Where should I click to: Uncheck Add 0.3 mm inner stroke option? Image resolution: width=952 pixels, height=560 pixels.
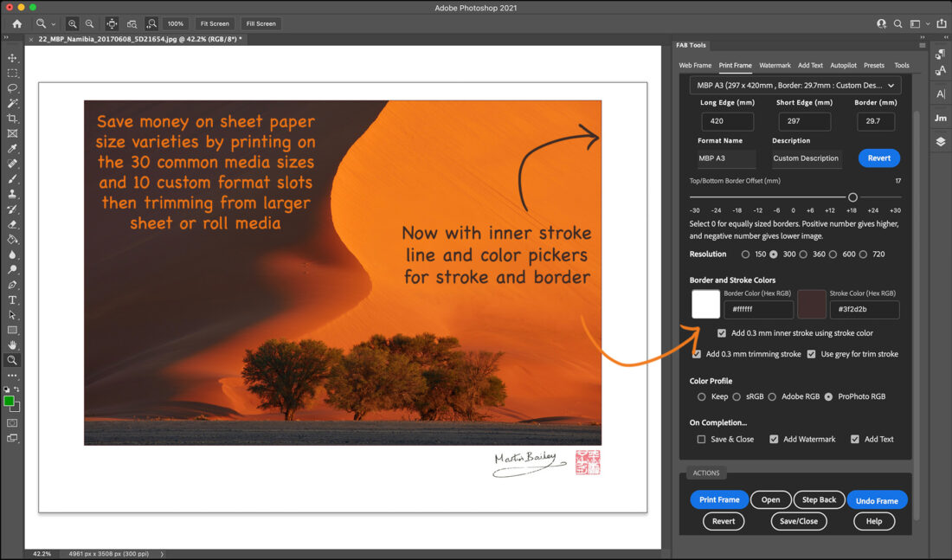(x=722, y=333)
